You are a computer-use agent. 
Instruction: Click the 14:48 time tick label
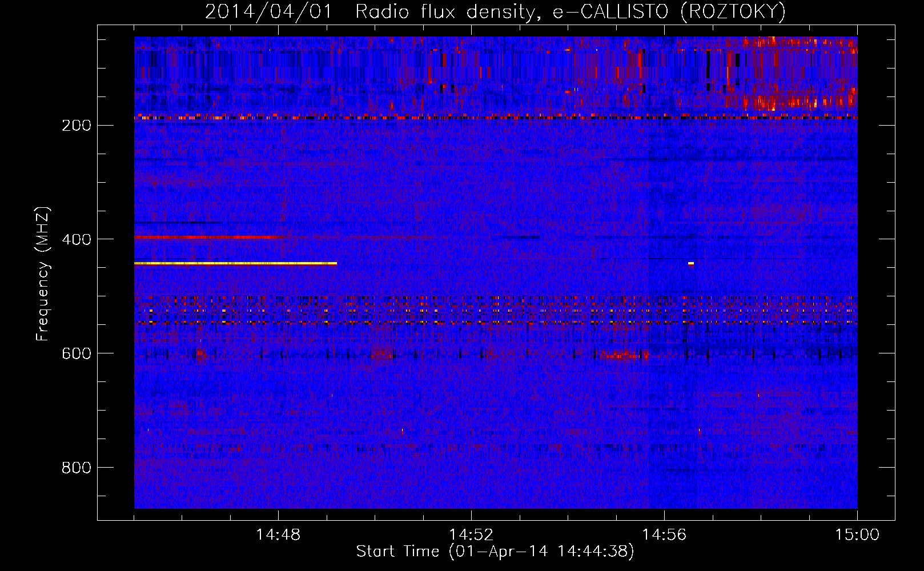pos(278,535)
